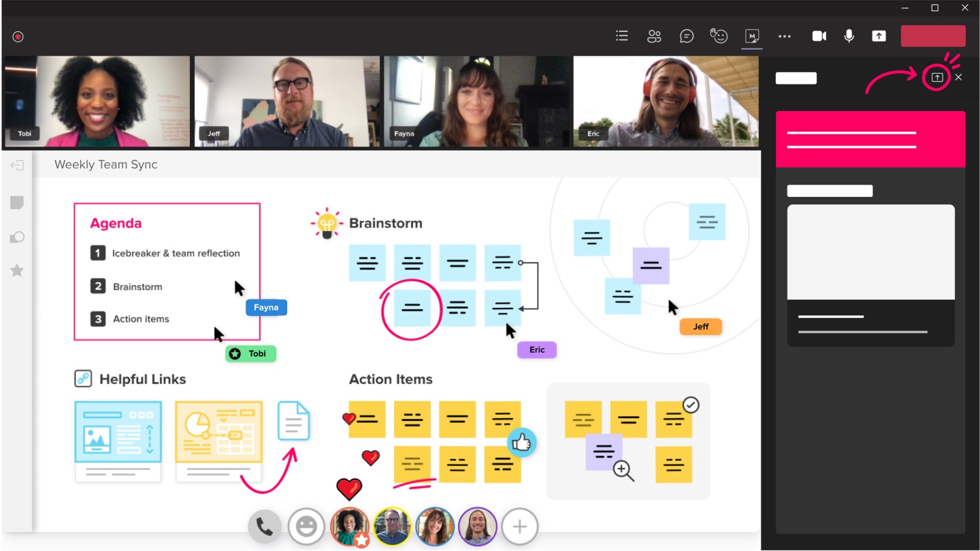Raise hand with the reactions icon
Screen dimensions: 980x551
(719, 36)
